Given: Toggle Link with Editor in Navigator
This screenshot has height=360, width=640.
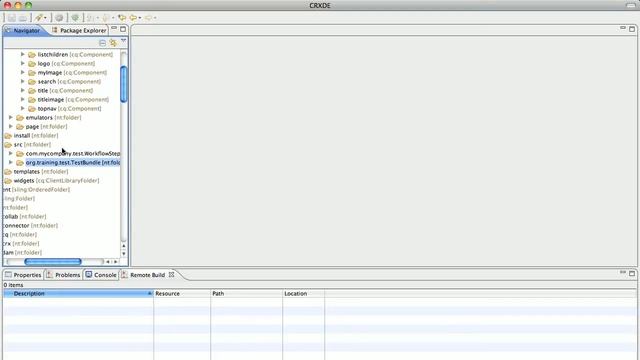Looking at the screenshot, I should pos(113,42).
